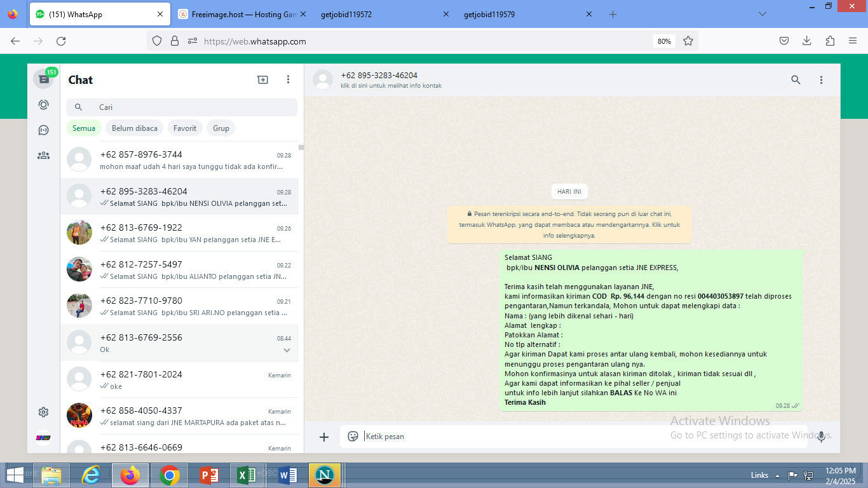868x488 pixels.
Task: Open the conversation three-dot menu
Action: coord(821,79)
